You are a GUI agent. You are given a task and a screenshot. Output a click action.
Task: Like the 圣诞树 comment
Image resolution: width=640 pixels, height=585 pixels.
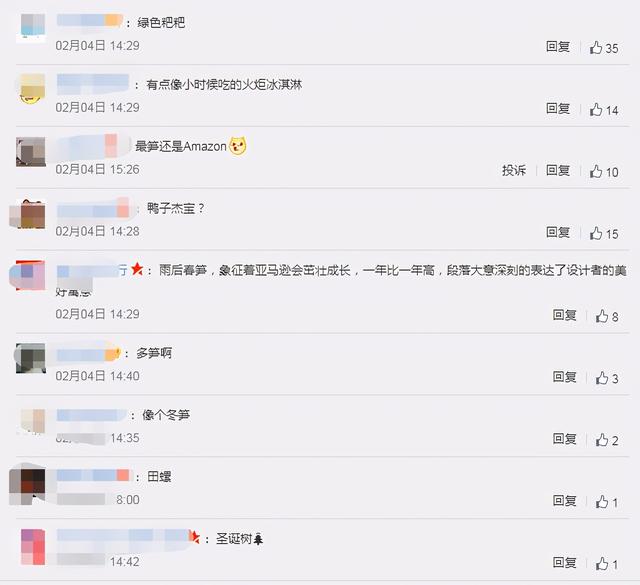click(607, 564)
